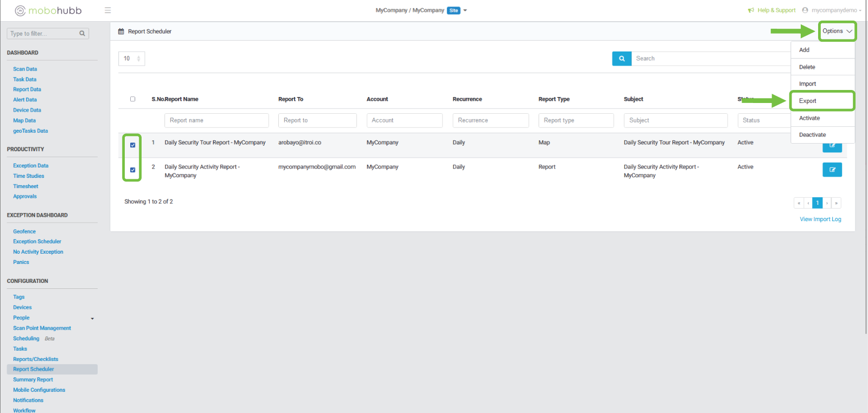Go to the next page arrow
Viewport: 868px width, 413px height.
coord(827,203)
